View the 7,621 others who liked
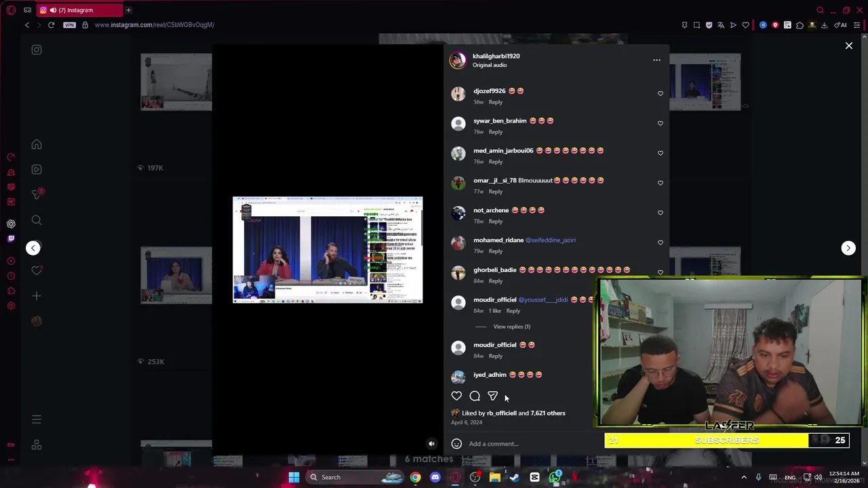 (548, 413)
